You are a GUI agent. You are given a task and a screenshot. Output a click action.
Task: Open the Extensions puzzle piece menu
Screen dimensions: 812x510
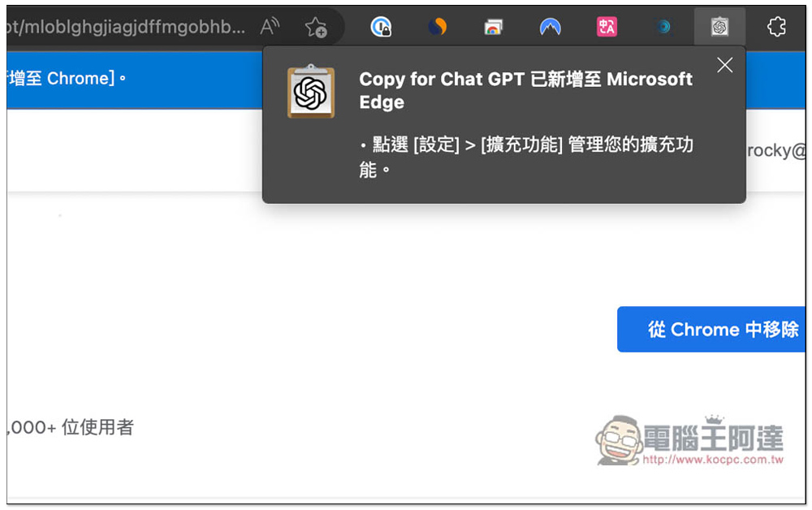(x=776, y=27)
